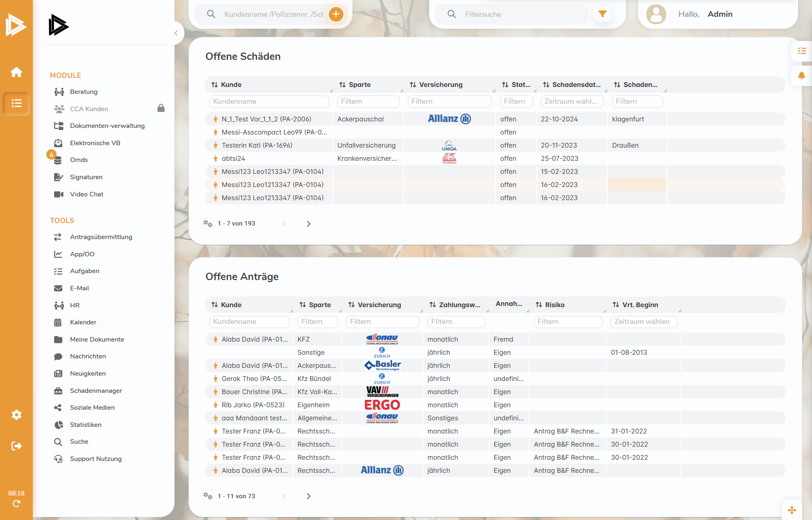Open the task checklist icon on right edge
This screenshot has height=520, width=812.
[801, 51]
